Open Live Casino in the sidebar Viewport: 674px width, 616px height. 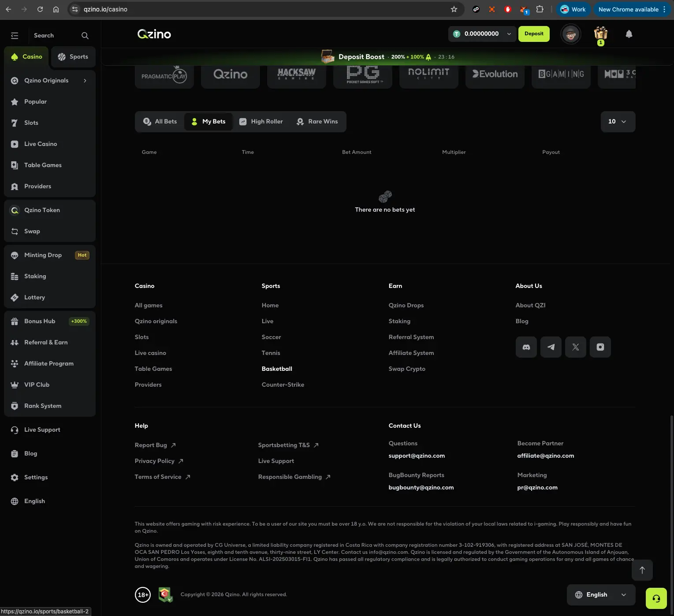tap(50, 144)
